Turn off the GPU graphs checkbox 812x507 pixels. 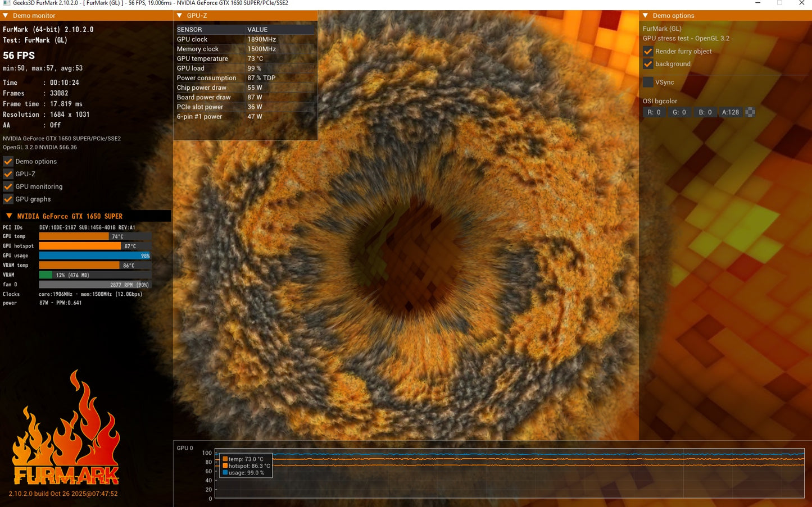click(8, 199)
